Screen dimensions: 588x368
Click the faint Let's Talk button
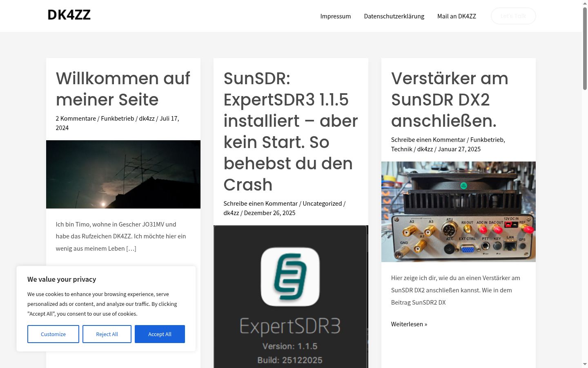point(513,16)
